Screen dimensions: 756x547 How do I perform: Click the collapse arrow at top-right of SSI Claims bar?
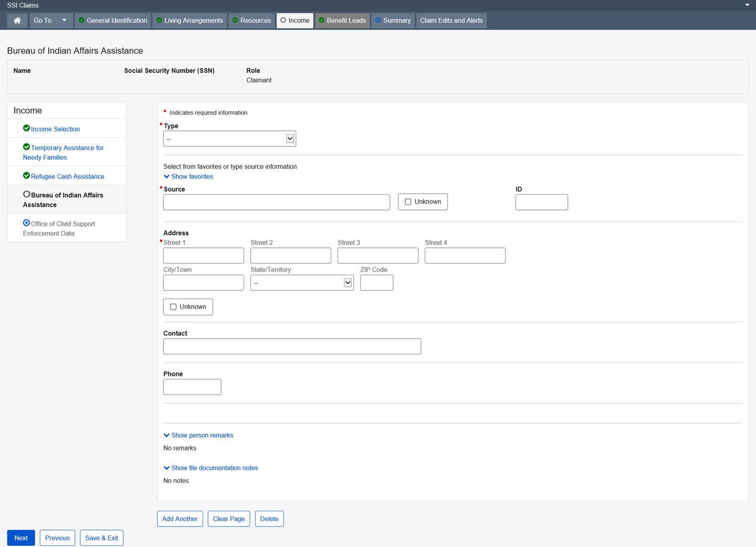747,5
